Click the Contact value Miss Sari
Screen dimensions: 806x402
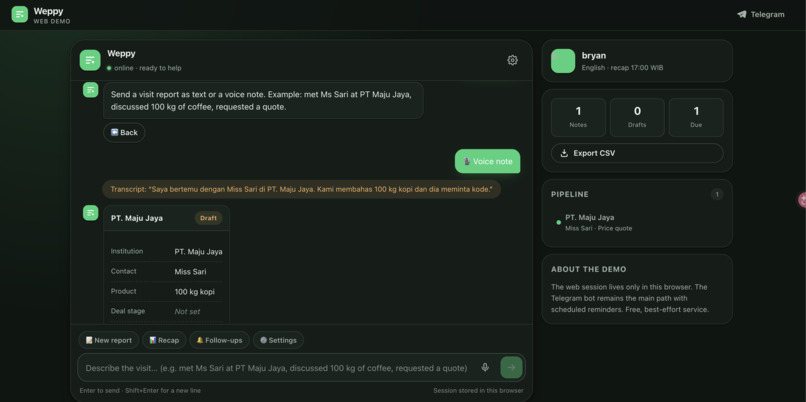190,272
